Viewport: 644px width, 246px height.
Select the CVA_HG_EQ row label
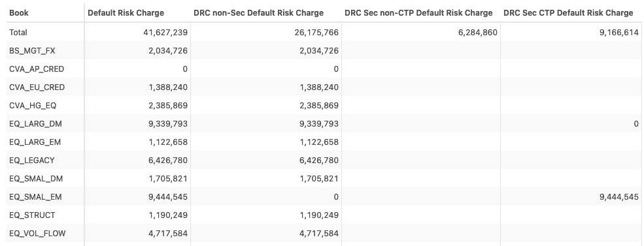pos(33,106)
